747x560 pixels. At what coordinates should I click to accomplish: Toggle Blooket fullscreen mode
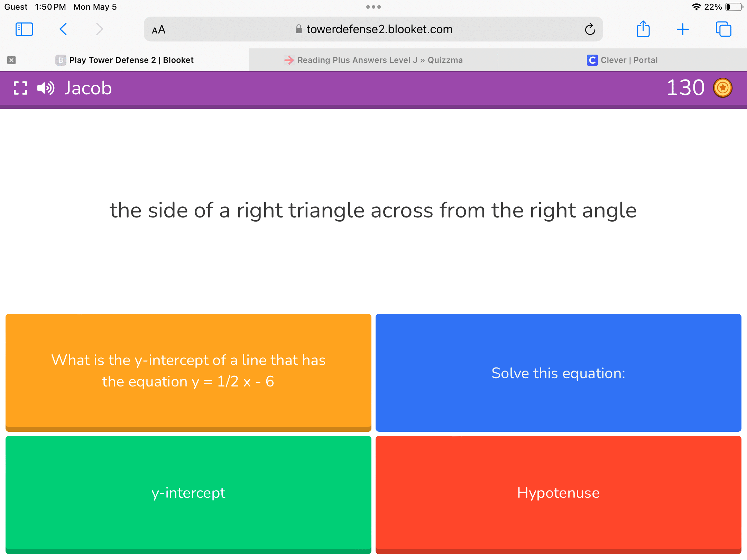(x=20, y=88)
